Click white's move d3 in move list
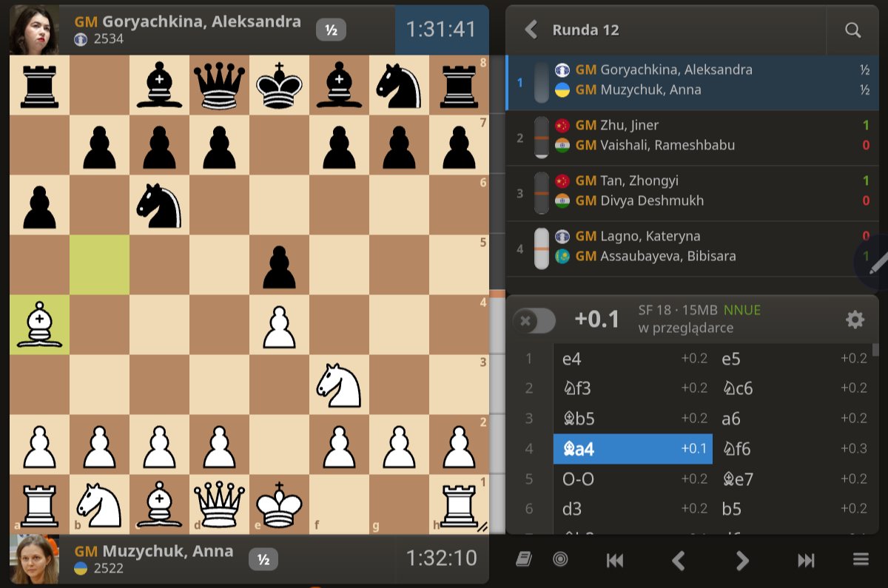 pos(633,509)
